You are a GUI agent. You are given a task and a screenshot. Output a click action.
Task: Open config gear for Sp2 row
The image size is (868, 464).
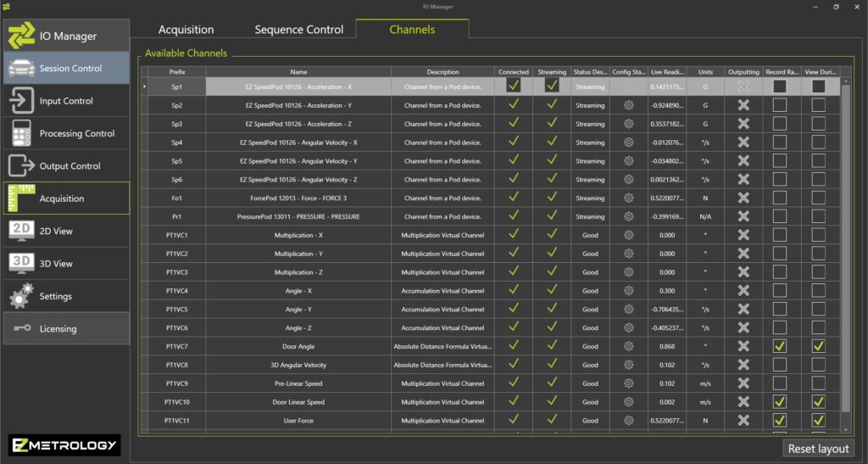coord(628,105)
